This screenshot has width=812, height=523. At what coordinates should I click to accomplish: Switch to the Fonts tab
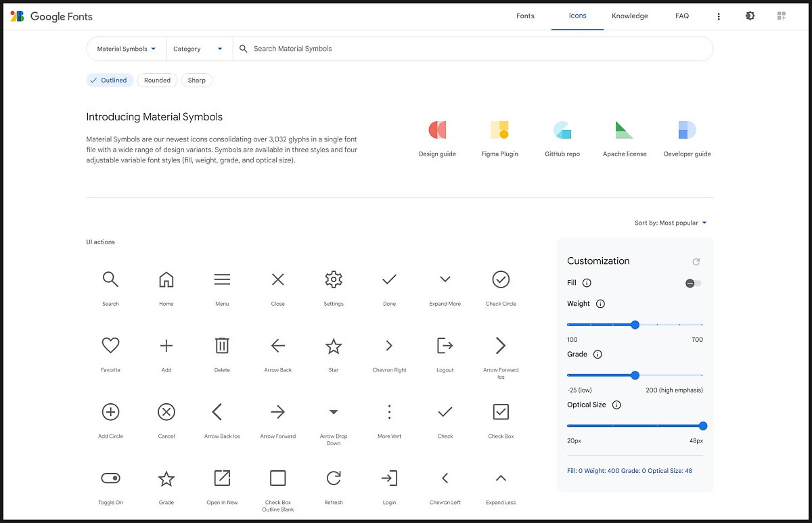(525, 16)
